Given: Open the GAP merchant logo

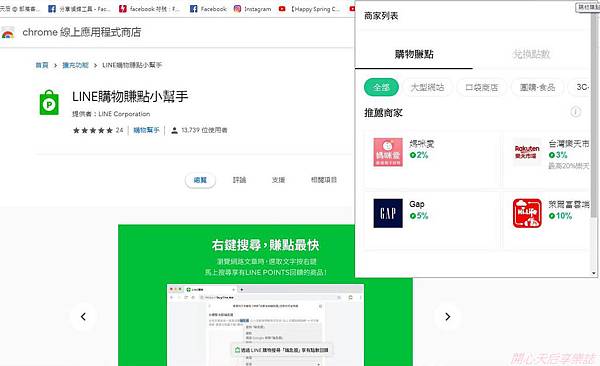Looking at the screenshot, I should [388, 213].
